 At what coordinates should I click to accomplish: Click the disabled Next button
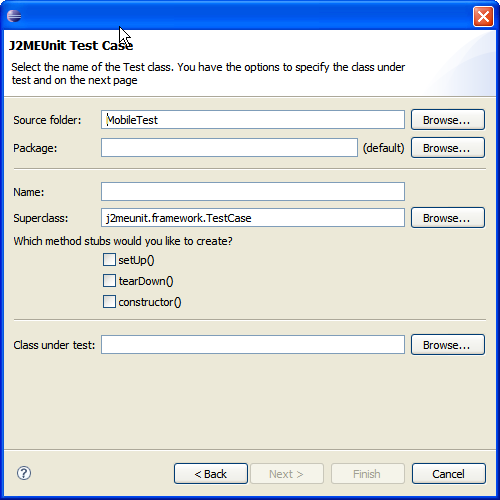point(287,474)
